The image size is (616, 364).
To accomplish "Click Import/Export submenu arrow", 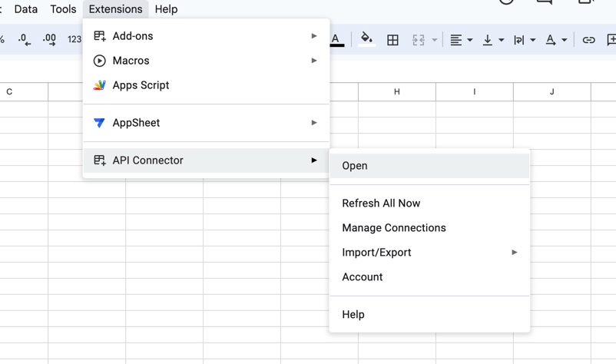I will pos(515,252).
